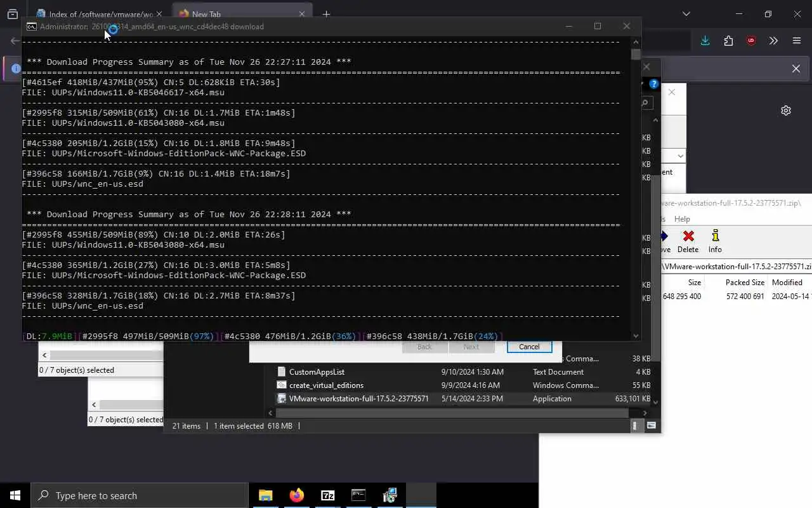The image size is (812, 508).
Task: Click the Text Document type cell
Action: pos(558,372)
